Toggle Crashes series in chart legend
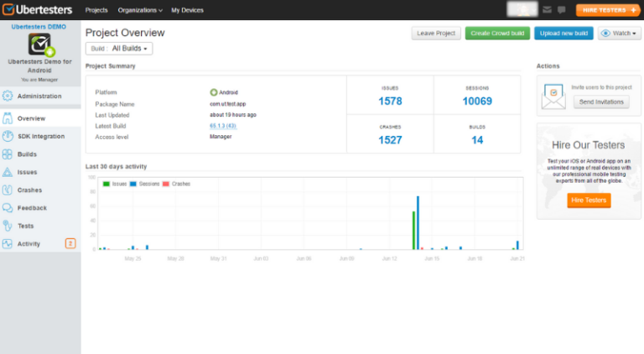Viewport: 644px width, 354px height. pyautogui.click(x=176, y=183)
